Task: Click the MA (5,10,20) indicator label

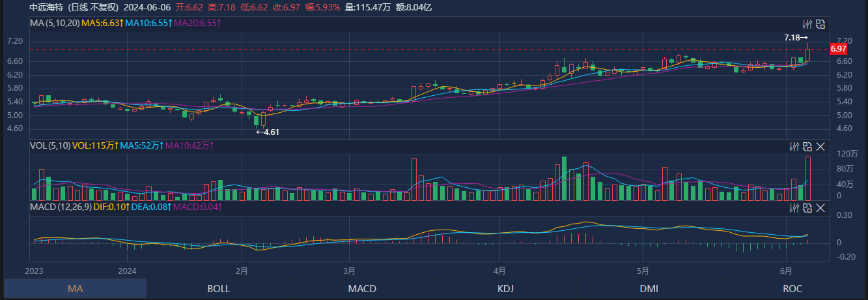Action: click(55, 23)
